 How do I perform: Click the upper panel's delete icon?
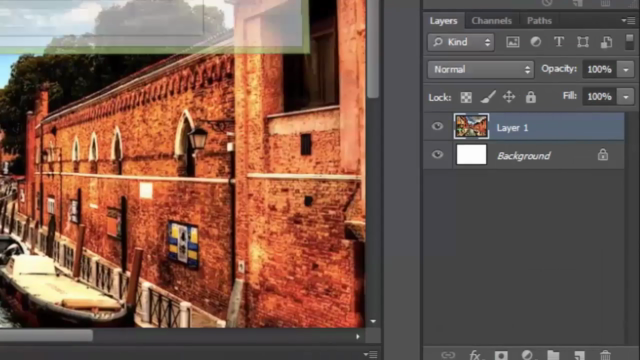coord(605,3)
